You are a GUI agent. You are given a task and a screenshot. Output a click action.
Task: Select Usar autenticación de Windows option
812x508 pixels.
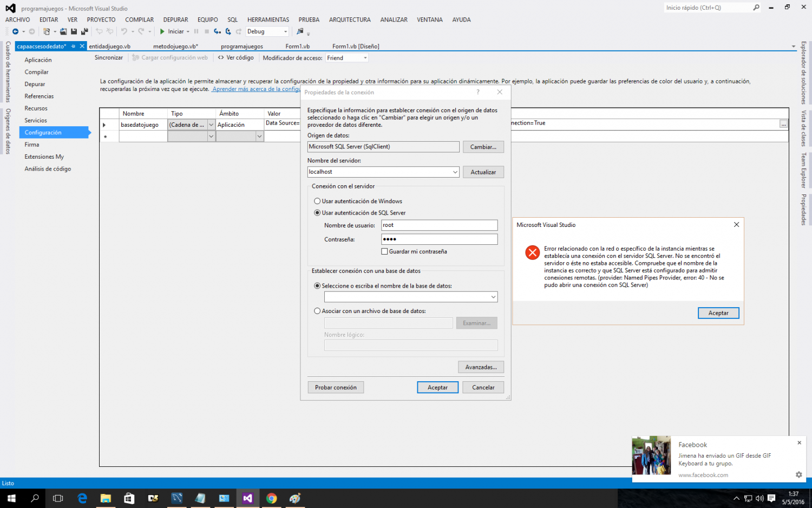click(317, 201)
